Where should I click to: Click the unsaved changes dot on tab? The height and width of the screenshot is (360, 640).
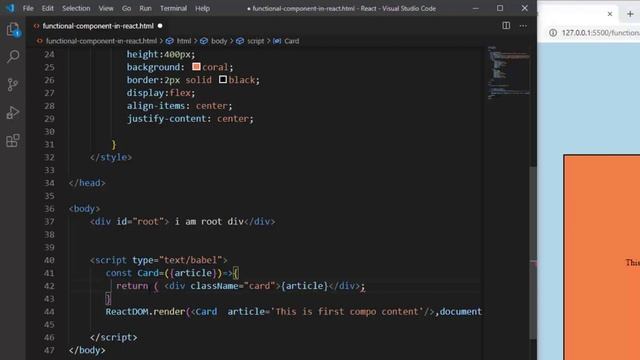pyautogui.click(x=160, y=26)
